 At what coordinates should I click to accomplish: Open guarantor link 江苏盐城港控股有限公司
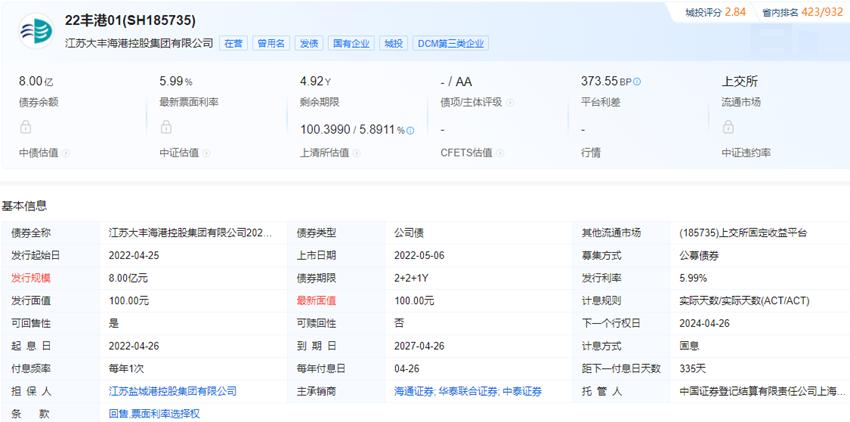point(172,391)
